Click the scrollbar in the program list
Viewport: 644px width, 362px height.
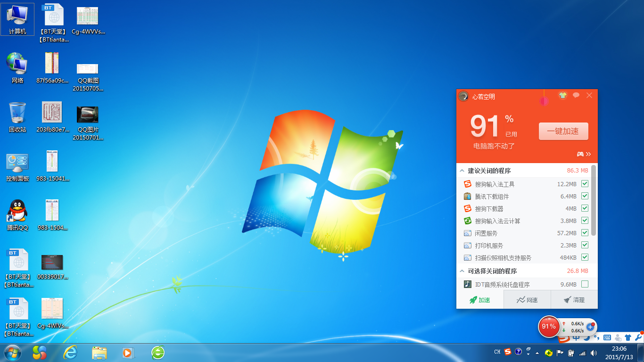594,200
